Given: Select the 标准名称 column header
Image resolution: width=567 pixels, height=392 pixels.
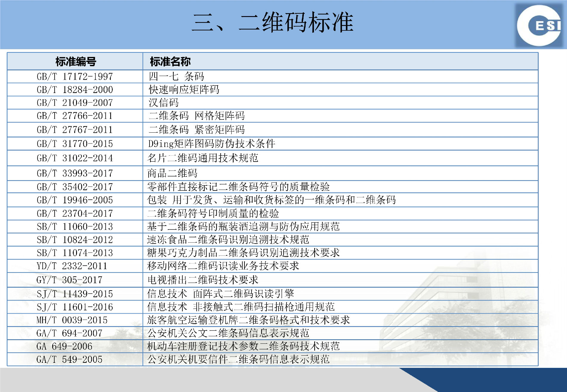Looking at the screenshot, I should click(170, 62).
